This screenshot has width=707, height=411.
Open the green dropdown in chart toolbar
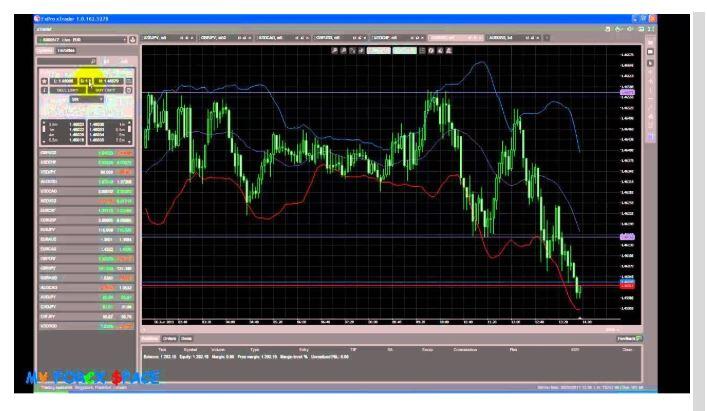404,50
